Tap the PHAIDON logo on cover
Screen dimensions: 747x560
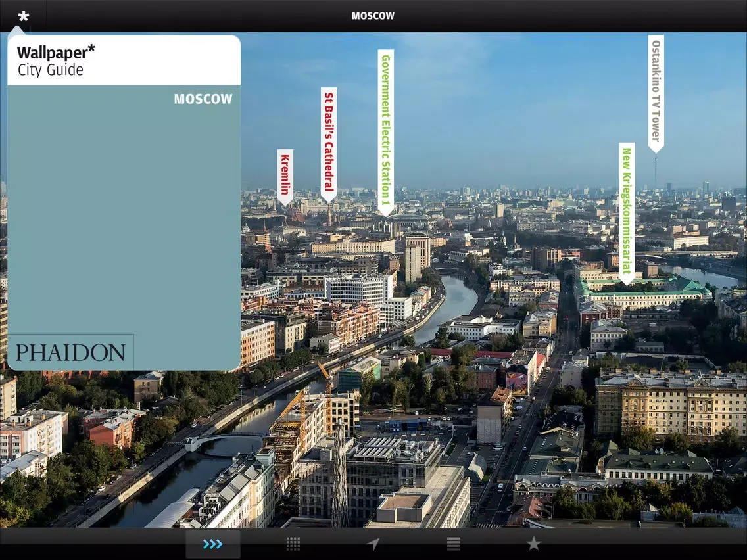pos(70,352)
